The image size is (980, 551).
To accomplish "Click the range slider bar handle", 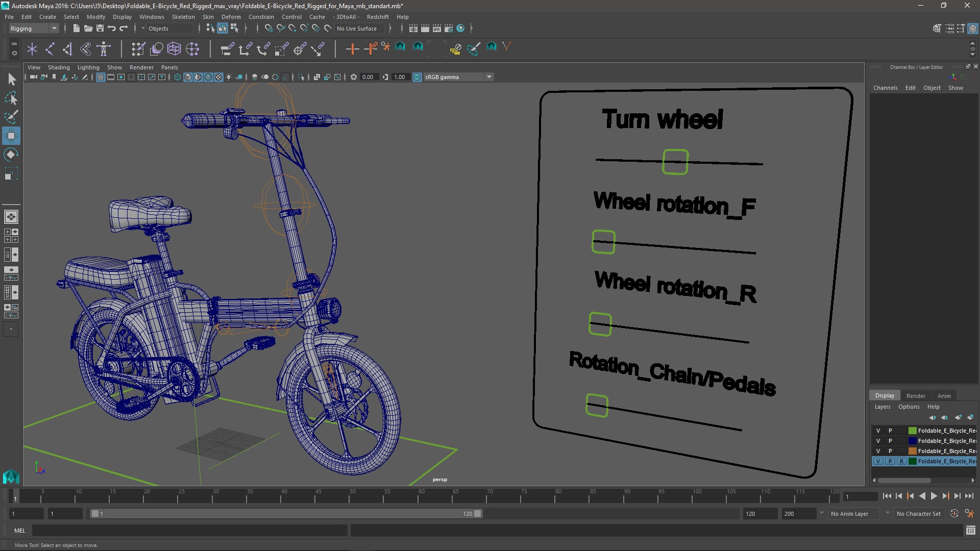I will (x=286, y=514).
